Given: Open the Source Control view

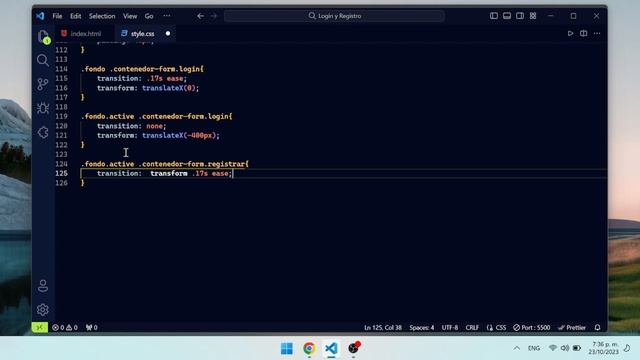Looking at the screenshot, I should point(42,84).
